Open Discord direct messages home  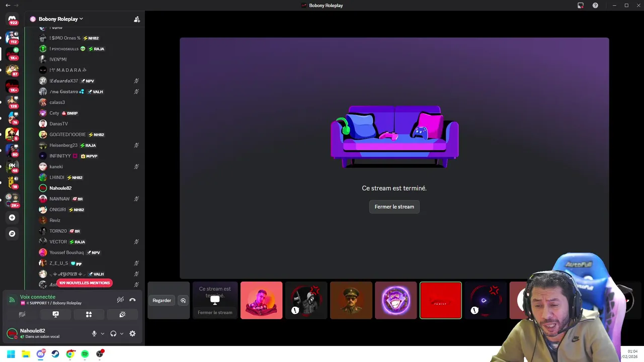12,20
